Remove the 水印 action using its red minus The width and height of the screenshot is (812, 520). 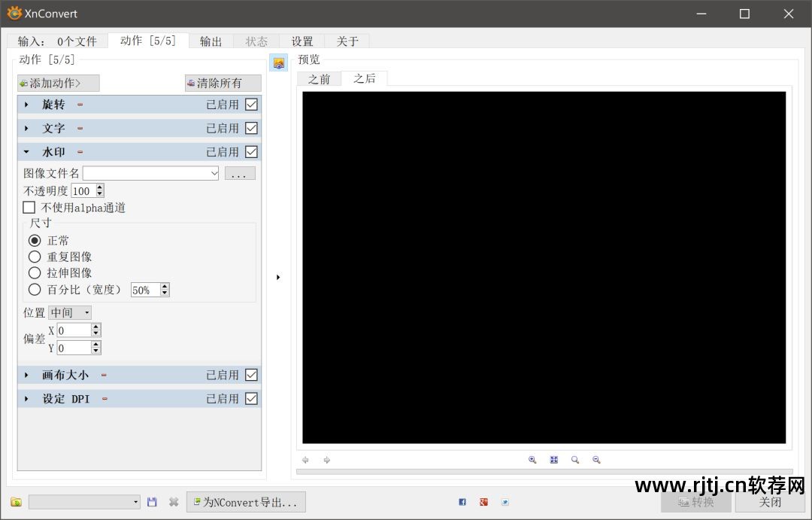tap(80, 153)
